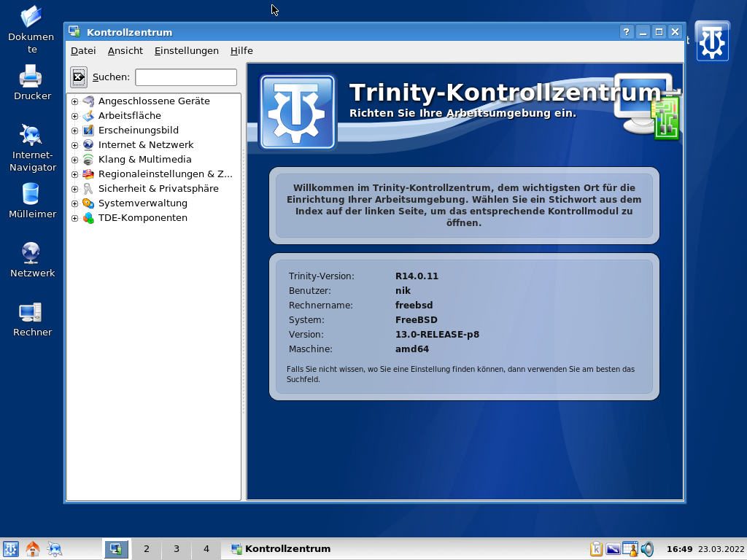The width and height of the screenshot is (747, 560).
Task: Open the Drucker desktop icon
Action: 31,76
